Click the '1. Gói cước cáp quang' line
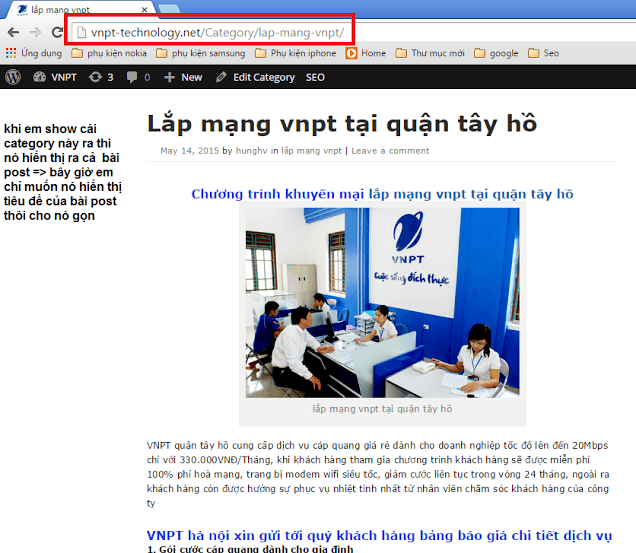Image resolution: width=636 pixels, height=553 pixels. [x=250, y=549]
